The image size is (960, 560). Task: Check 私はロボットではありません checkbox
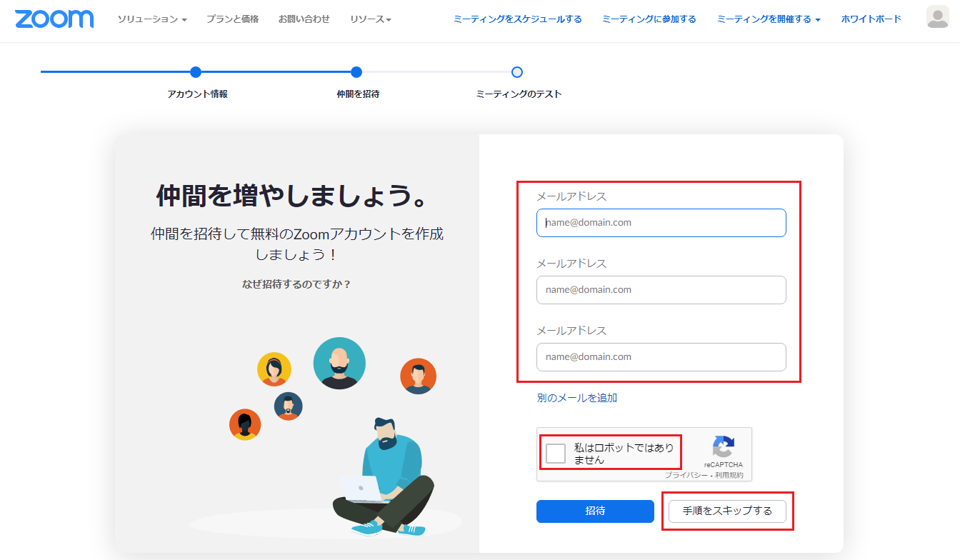[x=555, y=451]
